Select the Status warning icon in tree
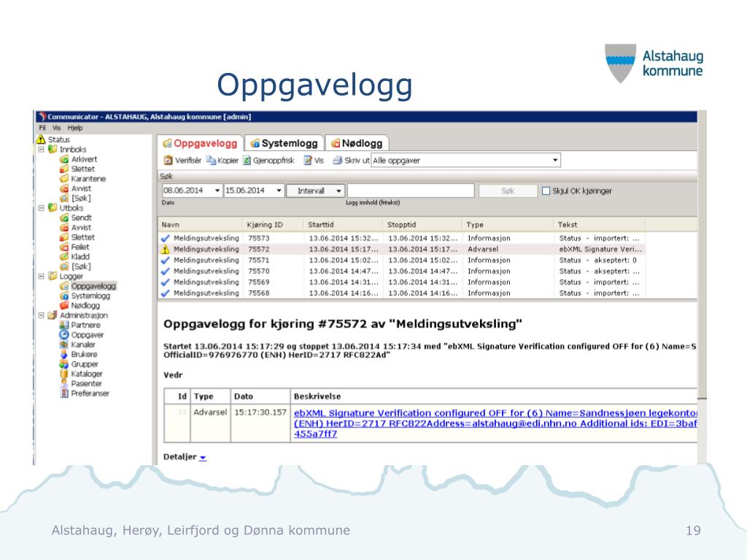Viewport: 747px width, 560px height. [41, 139]
